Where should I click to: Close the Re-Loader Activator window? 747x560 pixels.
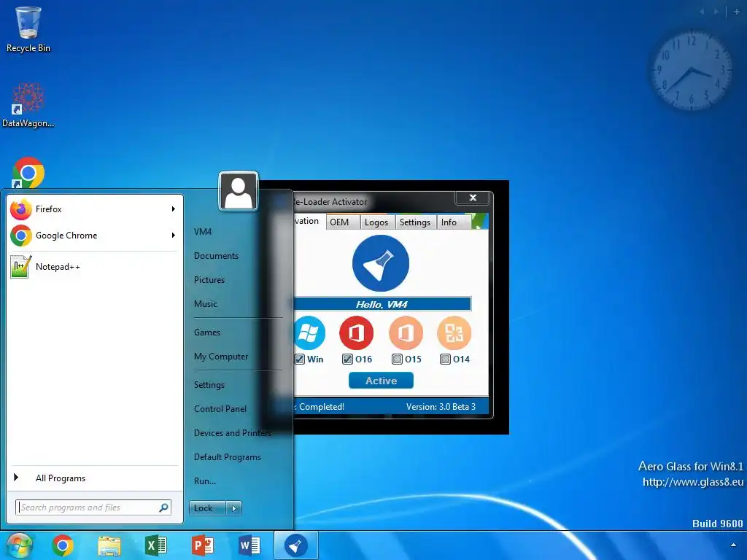tap(473, 198)
